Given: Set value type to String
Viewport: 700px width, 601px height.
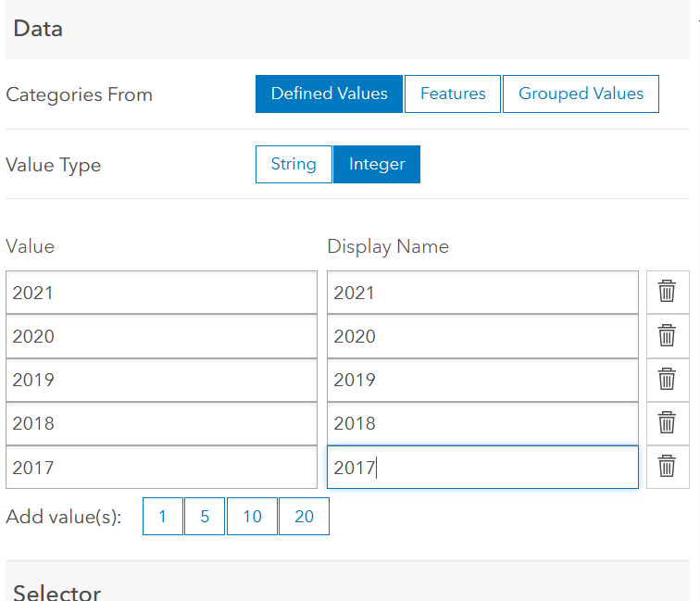Looking at the screenshot, I should [294, 164].
